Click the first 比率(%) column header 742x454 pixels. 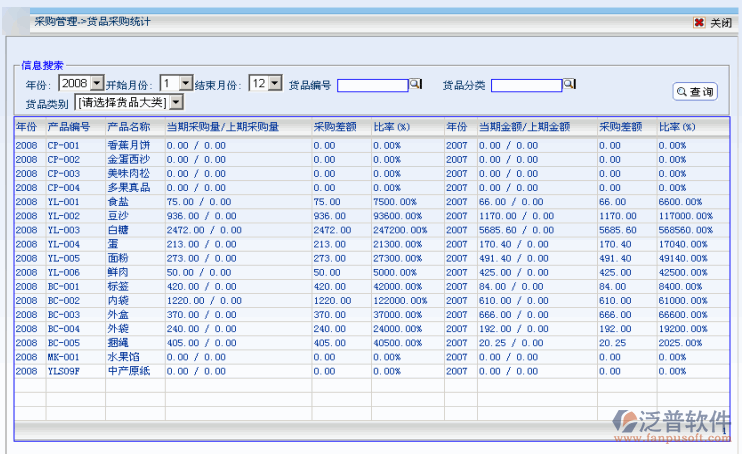click(392, 127)
